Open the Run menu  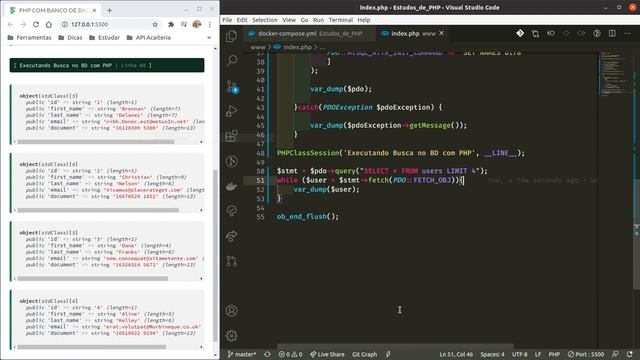click(318, 20)
